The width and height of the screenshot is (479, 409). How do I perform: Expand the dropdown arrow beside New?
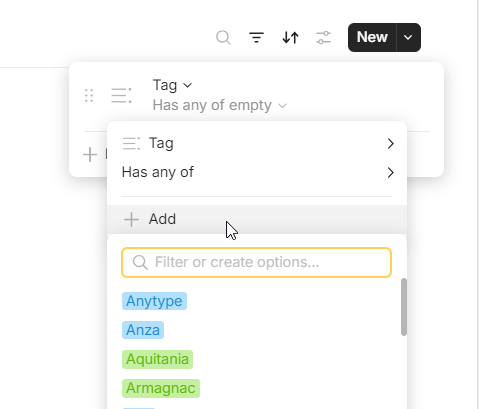coord(408,37)
